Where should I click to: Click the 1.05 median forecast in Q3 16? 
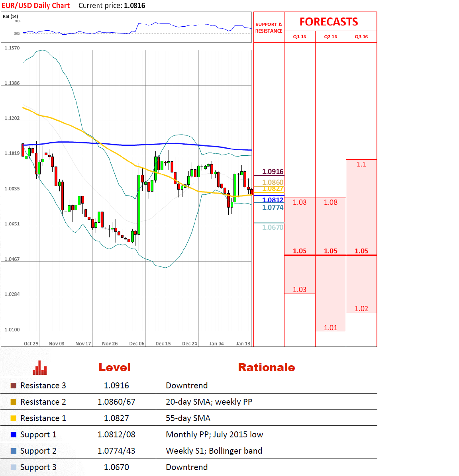point(361,251)
